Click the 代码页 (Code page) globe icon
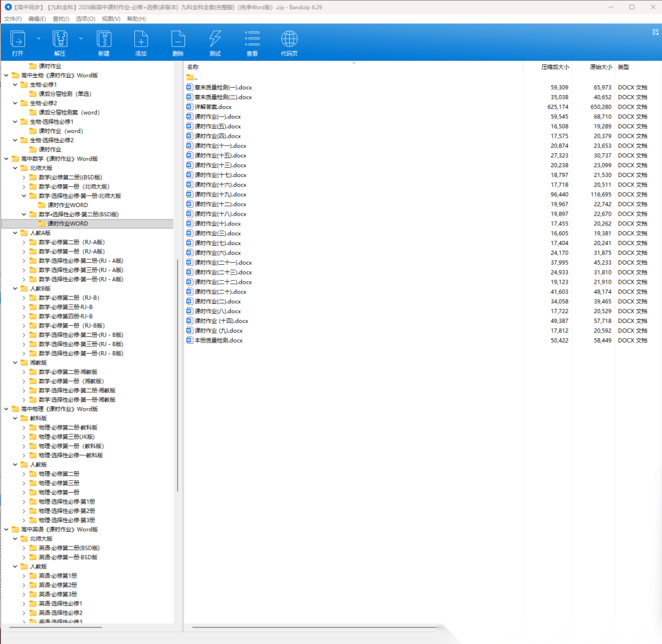This screenshot has height=644, width=662. point(289,40)
